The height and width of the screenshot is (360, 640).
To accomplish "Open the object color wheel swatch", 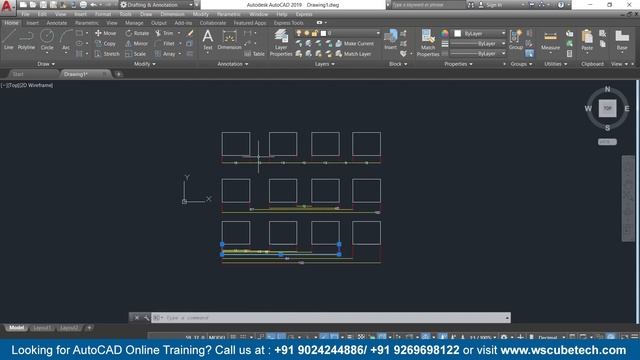I will pos(444,33).
